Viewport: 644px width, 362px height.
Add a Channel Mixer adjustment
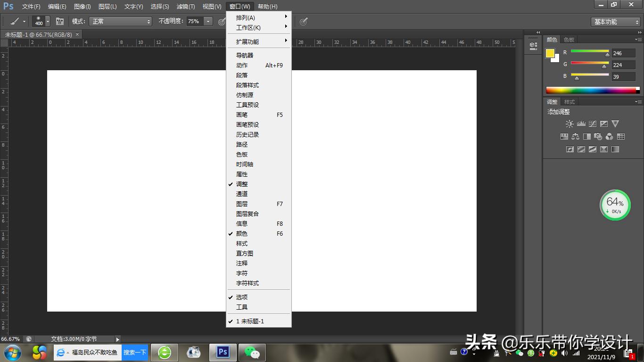610,137
